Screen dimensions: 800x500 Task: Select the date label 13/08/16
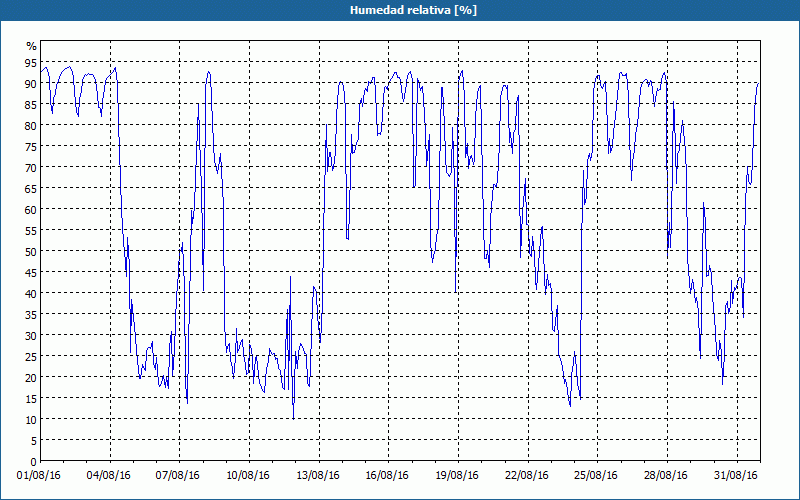[318, 476]
